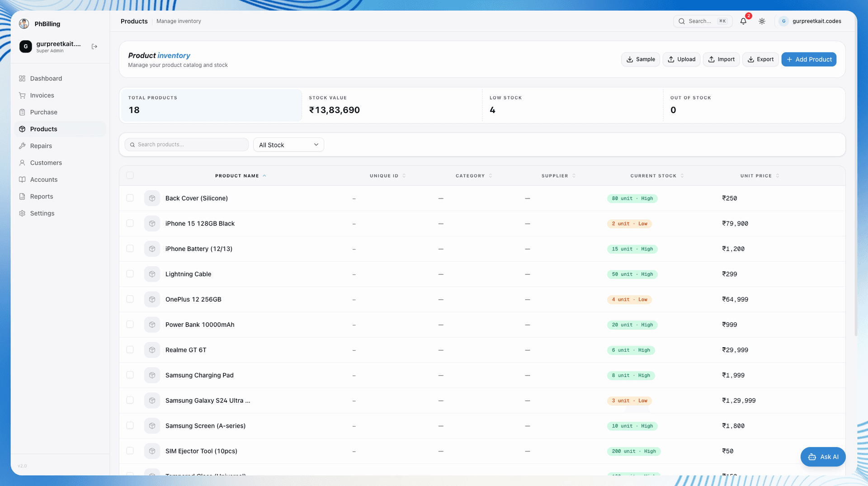
Task: Click the OnePlus 12 256GB product icon
Action: pyautogui.click(x=152, y=300)
